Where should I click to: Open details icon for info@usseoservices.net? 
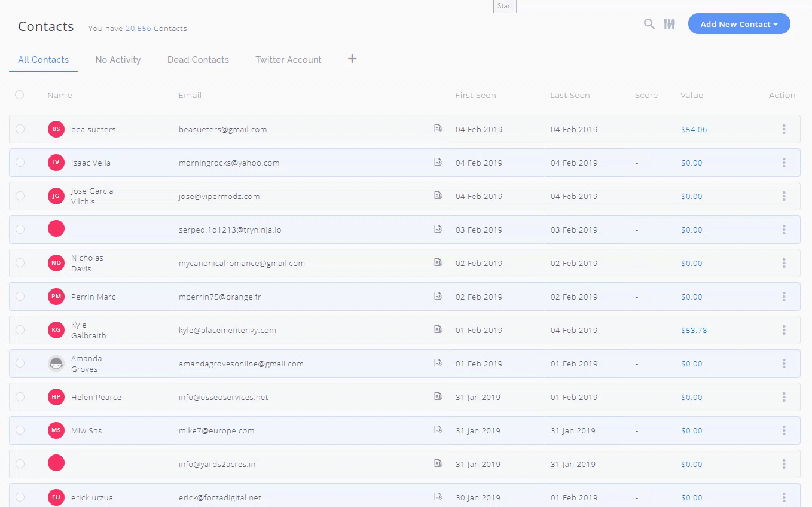(x=438, y=396)
